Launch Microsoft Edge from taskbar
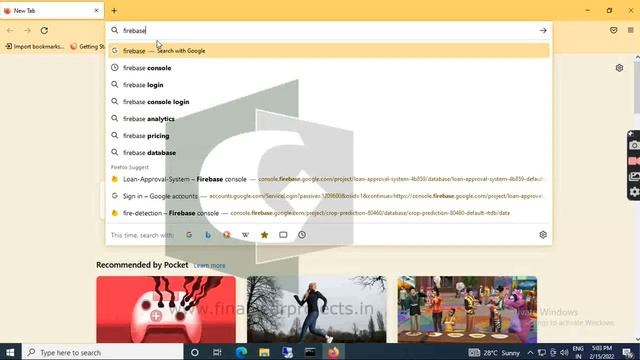Image resolution: width=640 pixels, height=360 pixels. coord(241,352)
